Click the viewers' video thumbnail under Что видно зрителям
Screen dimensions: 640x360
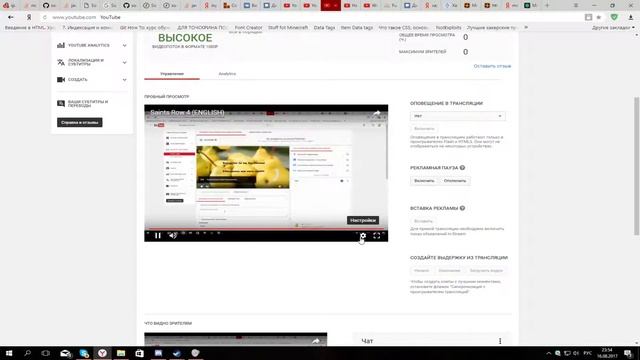pyautogui.click(x=236, y=339)
